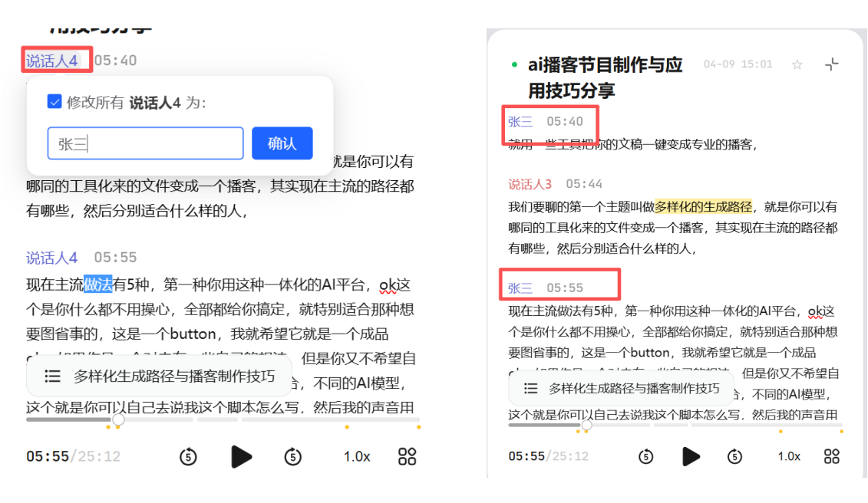Open the 1.0x speed option in right player
Viewport: 868px width, 503px height.
coord(789,456)
